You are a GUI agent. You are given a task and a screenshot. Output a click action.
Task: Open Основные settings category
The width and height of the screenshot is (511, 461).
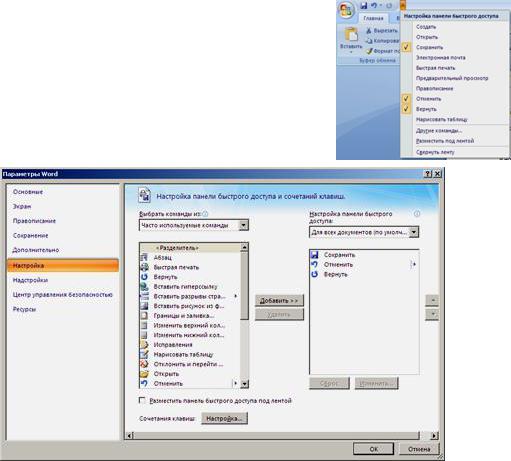tap(28, 192)
